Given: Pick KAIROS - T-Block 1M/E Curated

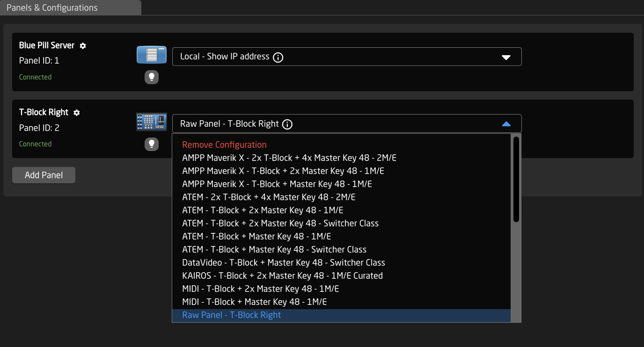Looking at the screenshot, I should (282, 276).
